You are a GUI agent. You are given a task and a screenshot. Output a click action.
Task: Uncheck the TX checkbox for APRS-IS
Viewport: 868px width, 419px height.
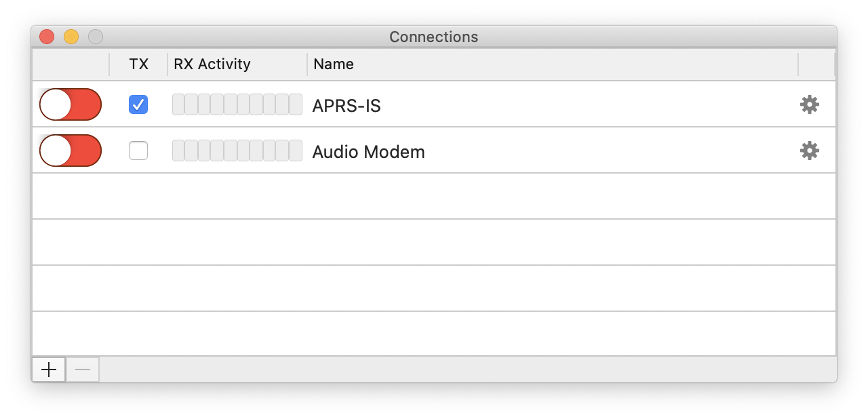point(138,104)
